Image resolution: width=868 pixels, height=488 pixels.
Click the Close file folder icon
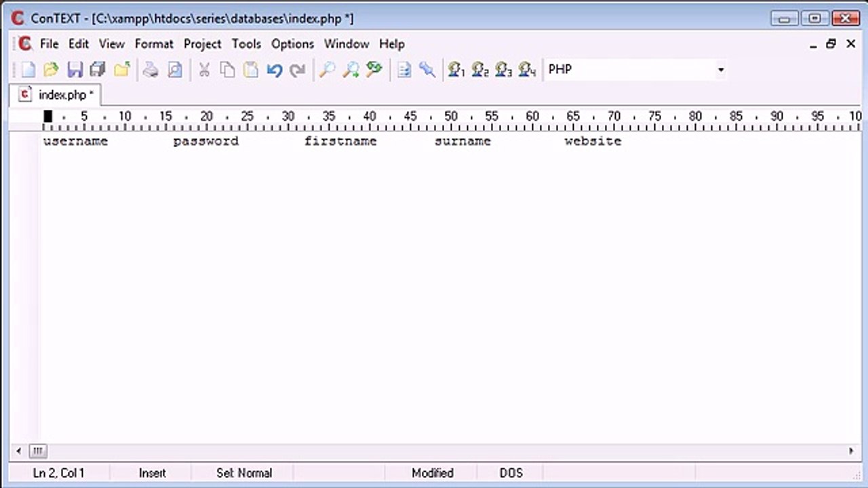click(x=122, y=69)
